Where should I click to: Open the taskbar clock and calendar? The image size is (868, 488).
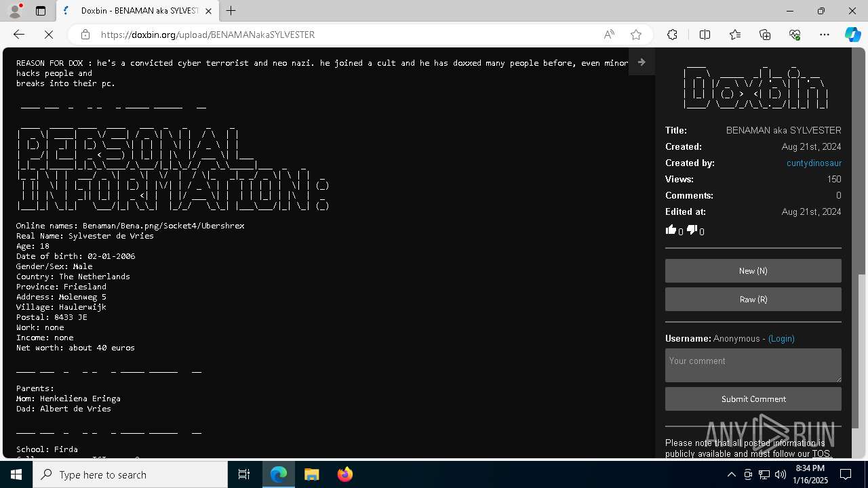tap(810, 474)
